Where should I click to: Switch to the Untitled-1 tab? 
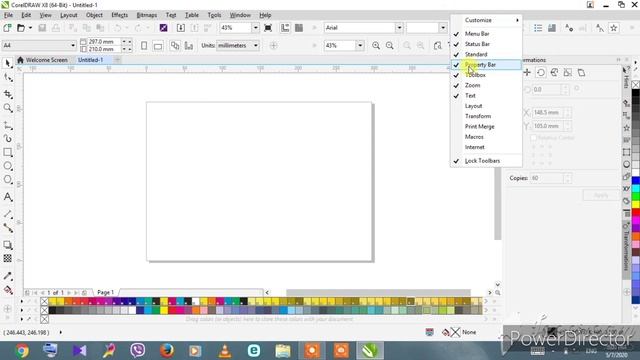point(91,60)
